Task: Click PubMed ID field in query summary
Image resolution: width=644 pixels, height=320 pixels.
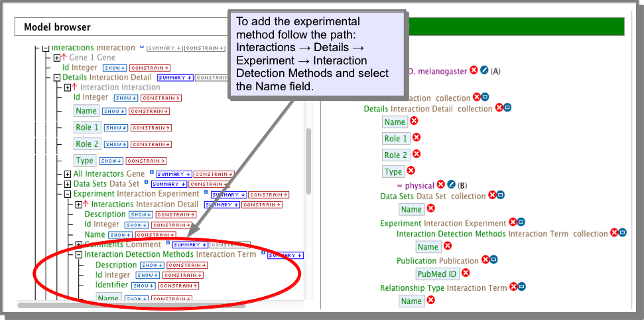Action: [x=437, y=274]
